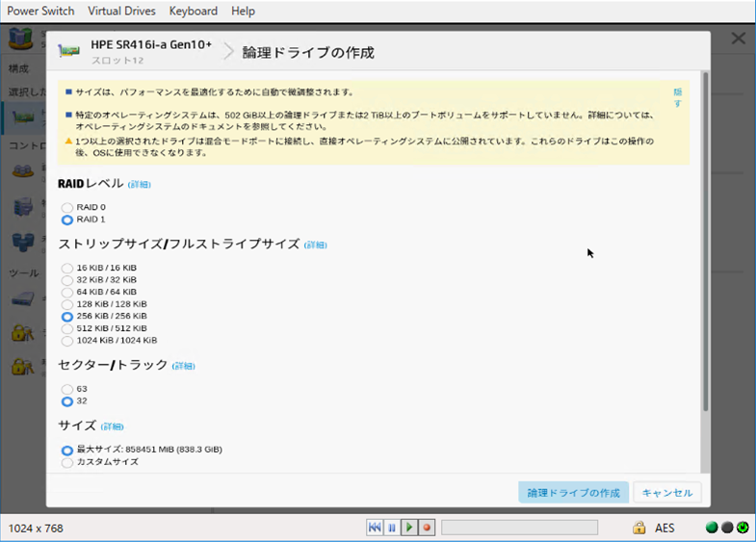756x542 pixels.
Task: Choose 256 KiB / 256 KiB strip size
Action: coord(67,317)
